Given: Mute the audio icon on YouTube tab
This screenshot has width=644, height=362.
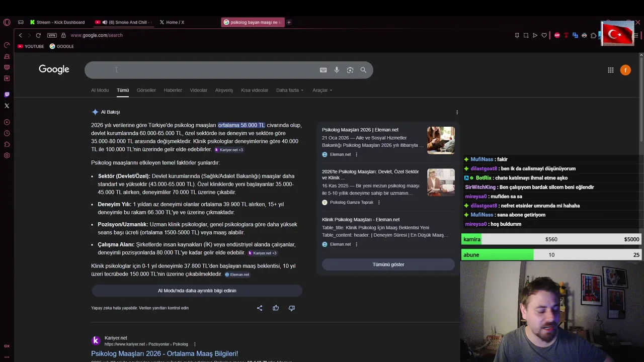Looking at the screenshot, I should click(105, 22).
